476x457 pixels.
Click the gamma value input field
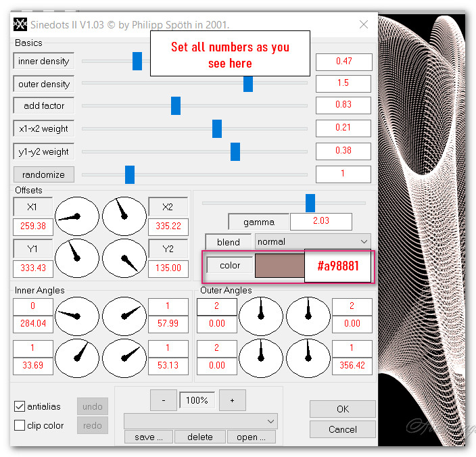pyautogui.click(x=320, y=222)
